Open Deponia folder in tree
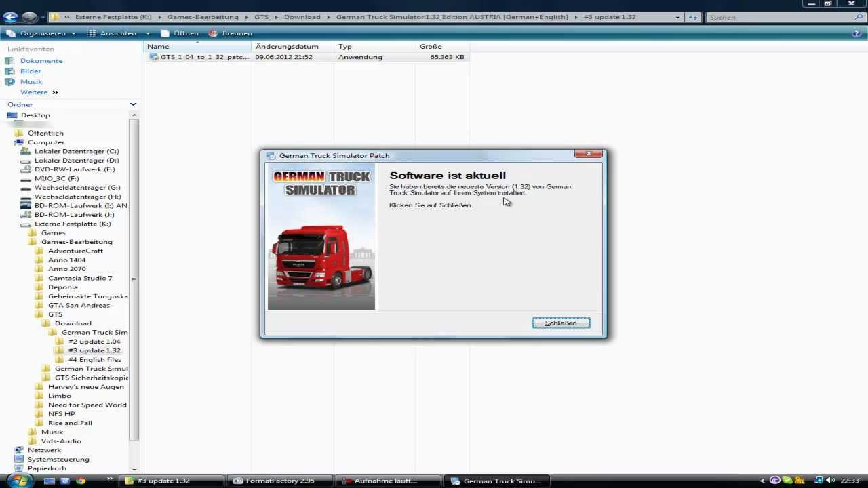The image size is (868, 488). [x=62, y=287]
